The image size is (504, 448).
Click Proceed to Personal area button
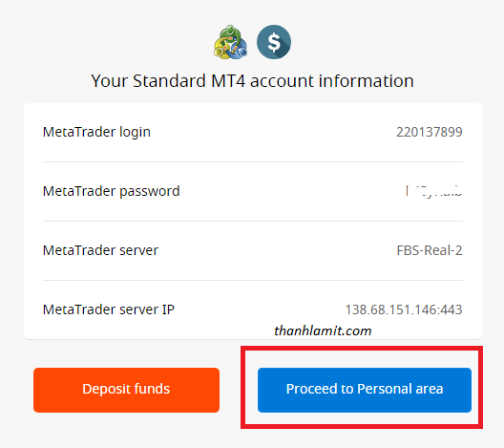pyautogui.click(x=365, y=390)
